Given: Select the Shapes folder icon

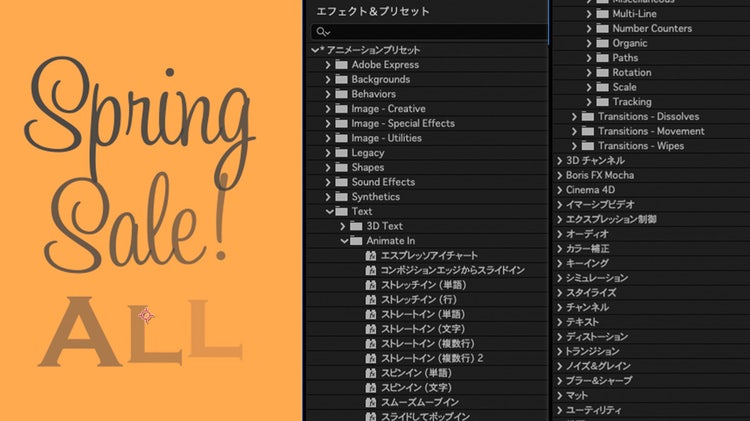Looking at the screenshot, I should (341, 167).
